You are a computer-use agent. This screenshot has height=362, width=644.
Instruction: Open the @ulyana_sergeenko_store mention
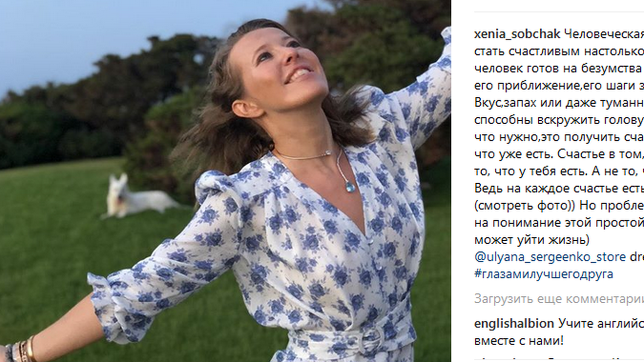click(550, 257)
